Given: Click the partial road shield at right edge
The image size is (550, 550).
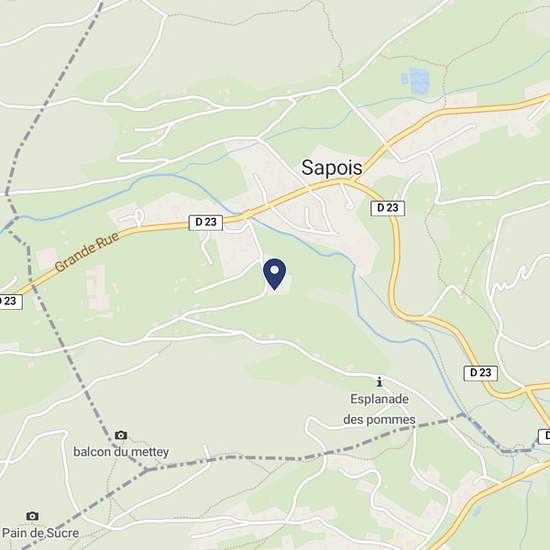Looking at the screenshot, I should coord(544,436).
